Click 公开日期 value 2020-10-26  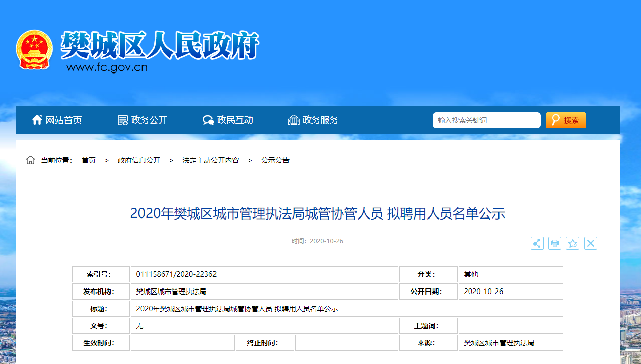[484, 292]
